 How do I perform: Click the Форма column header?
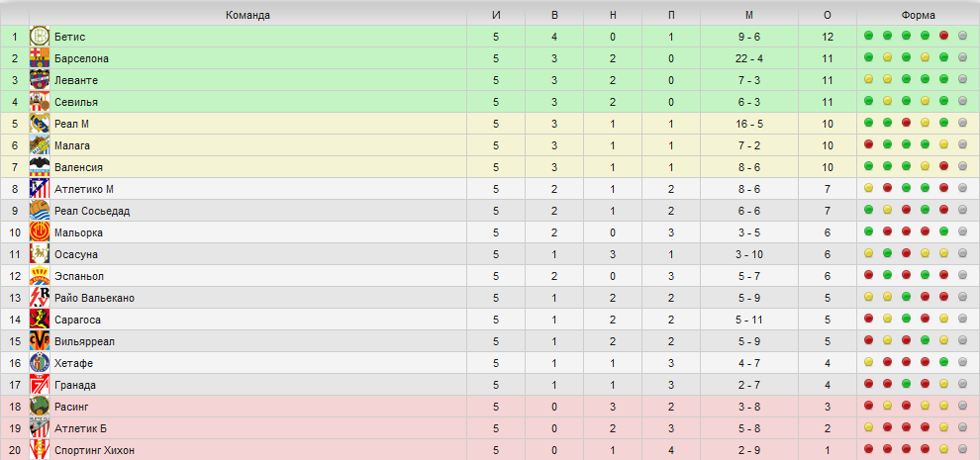[x=918, y=15]
